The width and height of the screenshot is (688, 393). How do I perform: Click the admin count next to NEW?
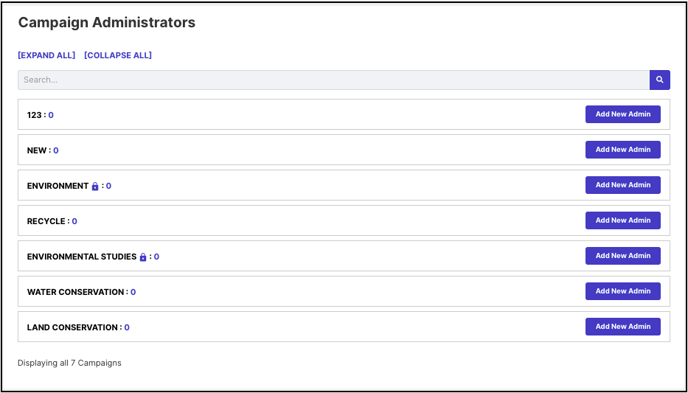(x=56, y=150)
